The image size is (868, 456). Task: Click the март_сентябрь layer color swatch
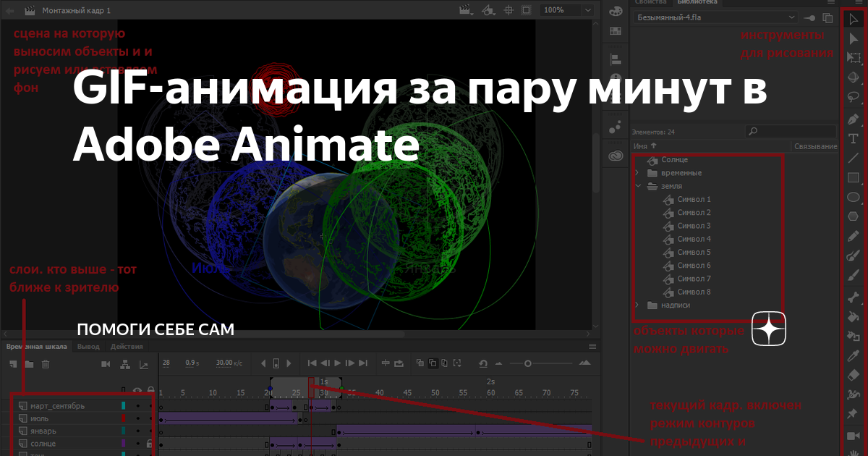124,406
